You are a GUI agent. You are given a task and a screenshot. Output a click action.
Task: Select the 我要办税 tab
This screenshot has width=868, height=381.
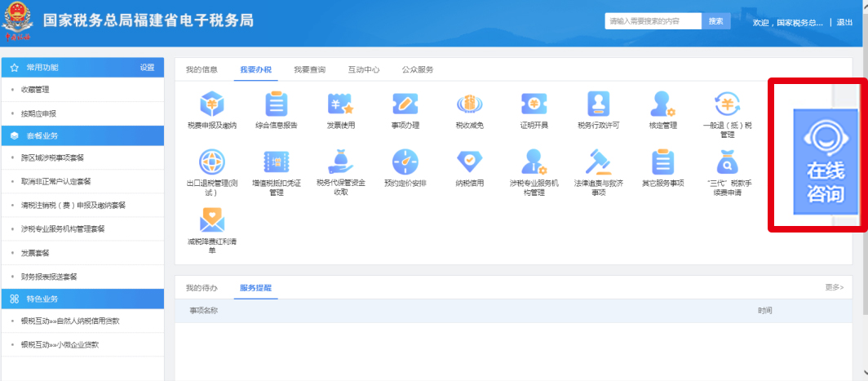point(256,70)
